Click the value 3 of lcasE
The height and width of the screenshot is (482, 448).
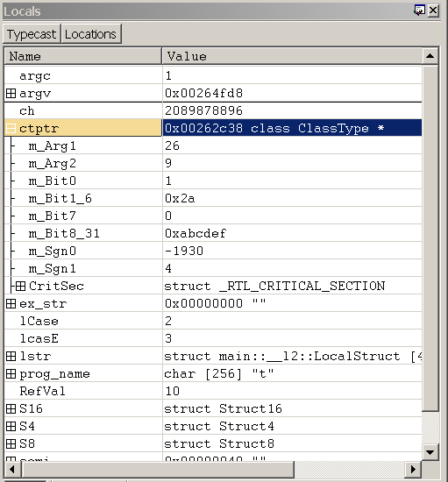pos(168,339)
